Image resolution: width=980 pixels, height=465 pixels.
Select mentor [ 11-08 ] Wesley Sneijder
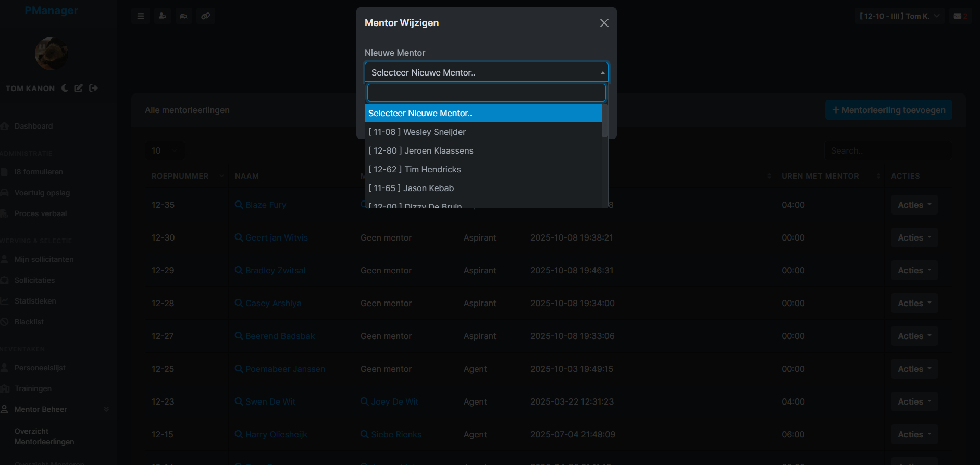[483, 132]
